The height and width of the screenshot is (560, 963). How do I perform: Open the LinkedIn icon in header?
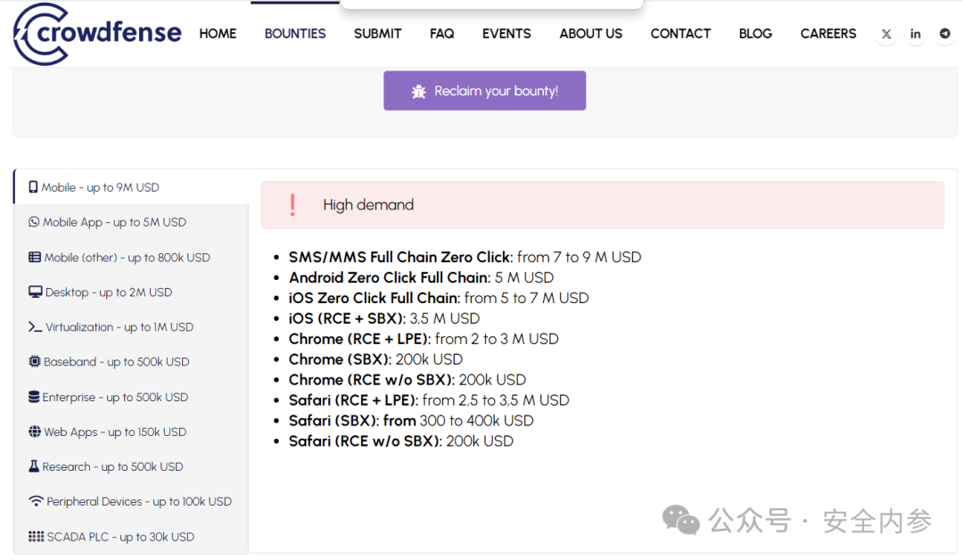coord(915,34)
